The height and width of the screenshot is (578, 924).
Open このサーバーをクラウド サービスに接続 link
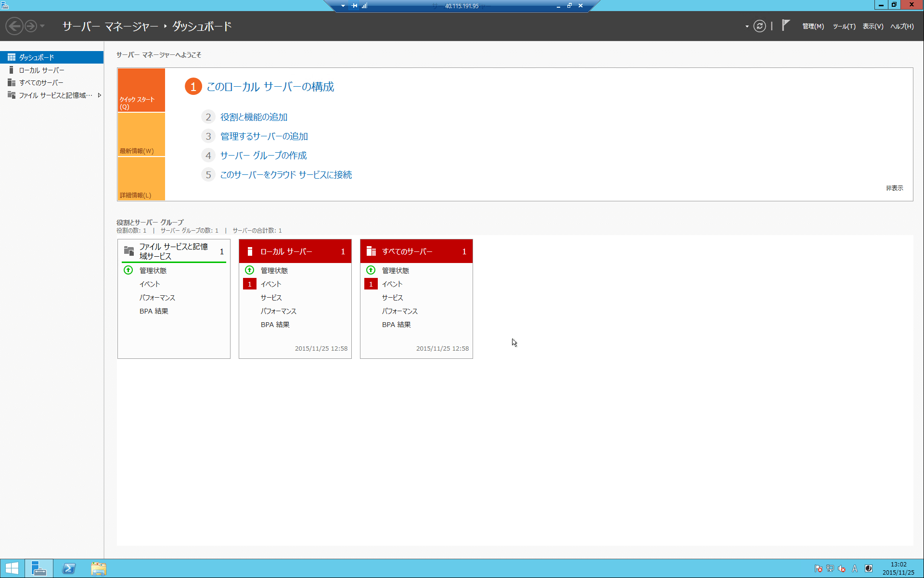[286, 175]
